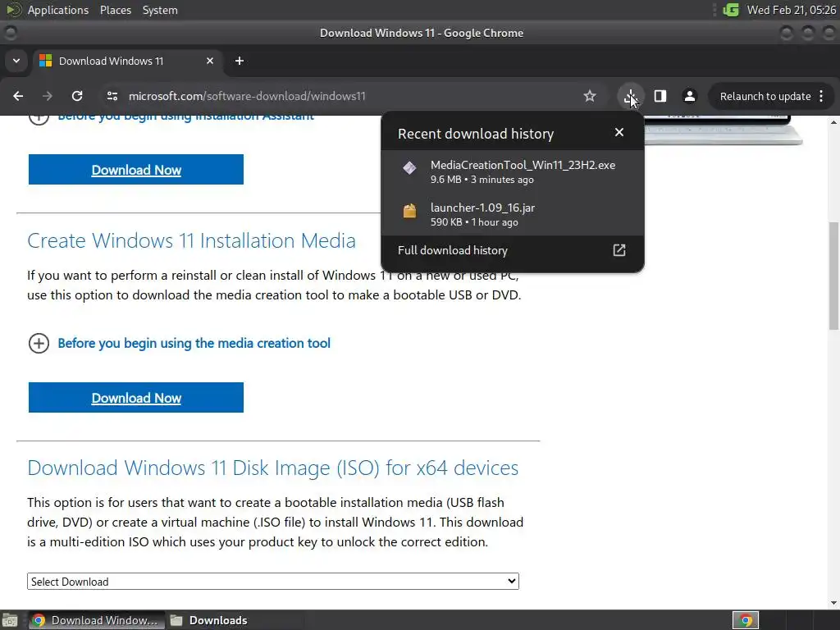Click the scrollbar up arrow
840x630 pixels.
coord(833,122)
